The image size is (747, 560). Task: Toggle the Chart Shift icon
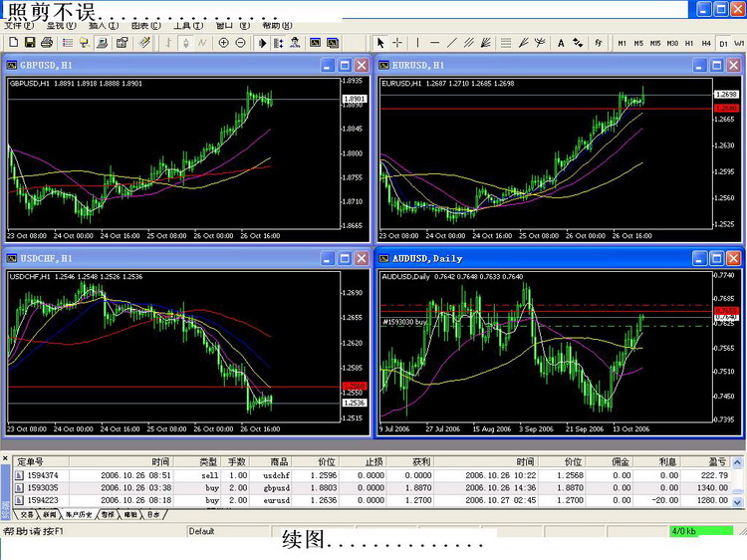click(278, 43)
